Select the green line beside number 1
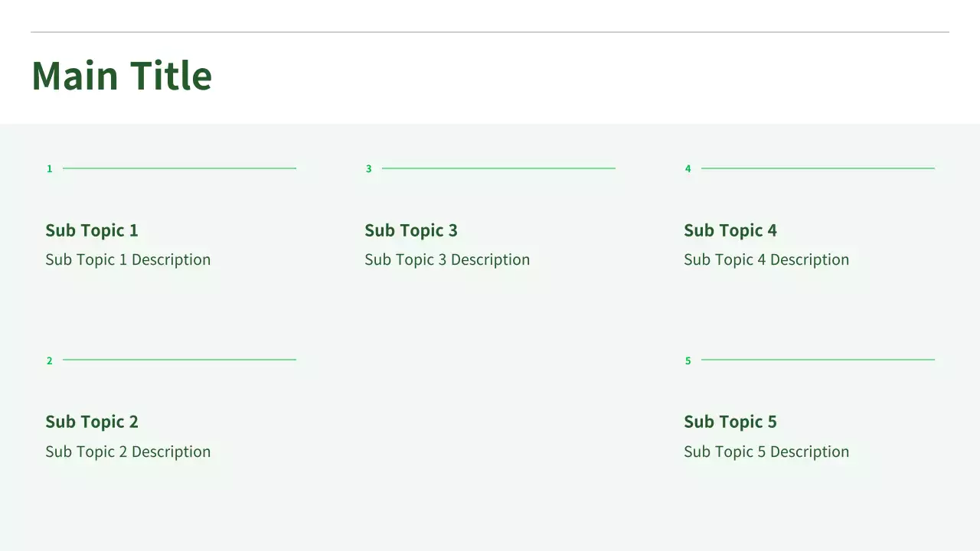The height and width of the screenshot is (551, 980). [179, 168]
